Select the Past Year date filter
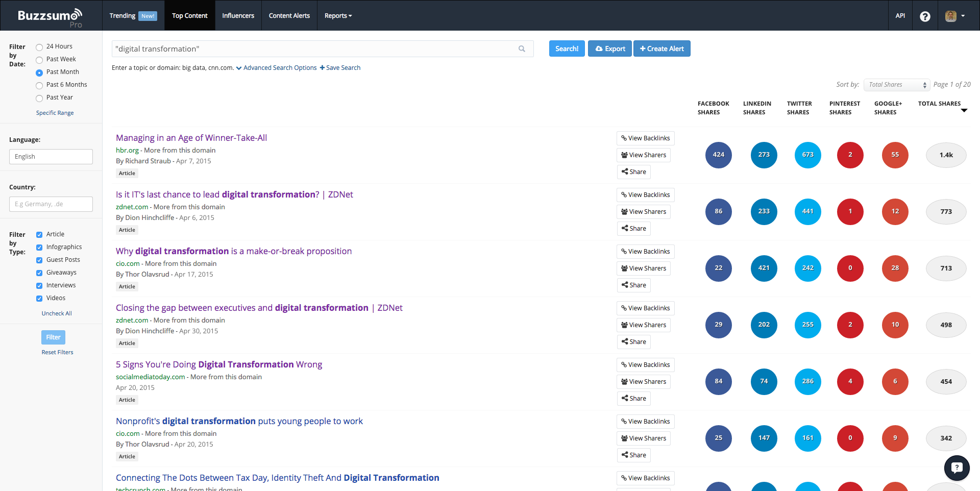Screen dimensions: 980x491 (39, 98)
